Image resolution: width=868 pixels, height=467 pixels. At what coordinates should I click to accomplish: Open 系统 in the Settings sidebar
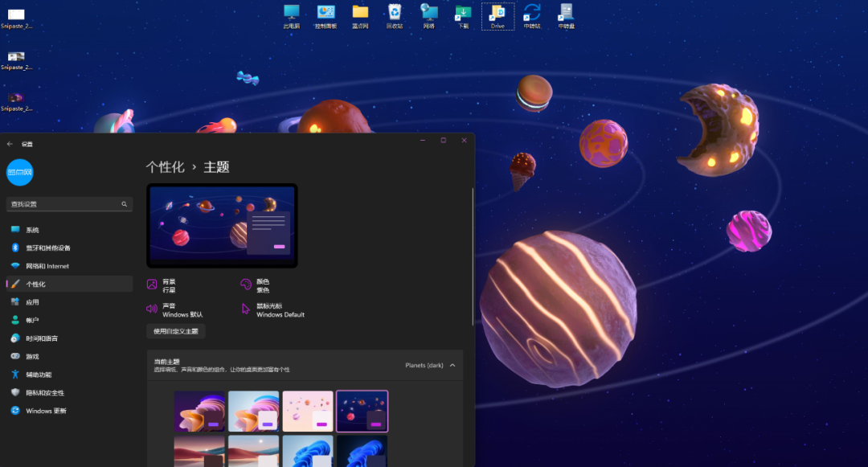coord(69,230)
